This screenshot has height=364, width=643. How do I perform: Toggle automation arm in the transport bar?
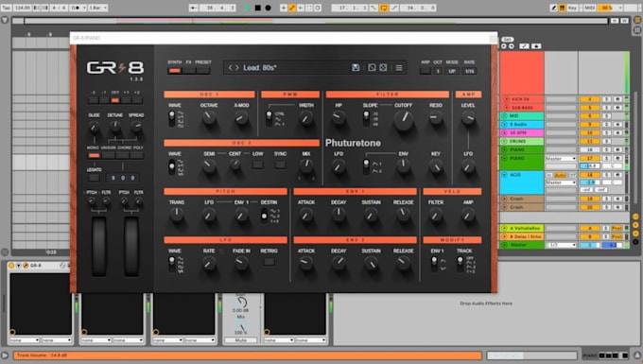click(x=292, y=8)
